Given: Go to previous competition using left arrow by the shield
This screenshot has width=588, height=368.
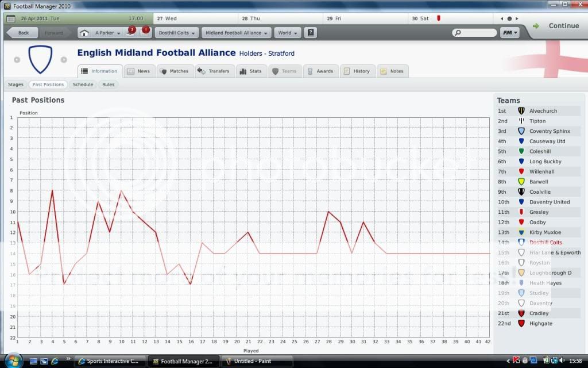Looking at the screenshot, I should [17, 59].
